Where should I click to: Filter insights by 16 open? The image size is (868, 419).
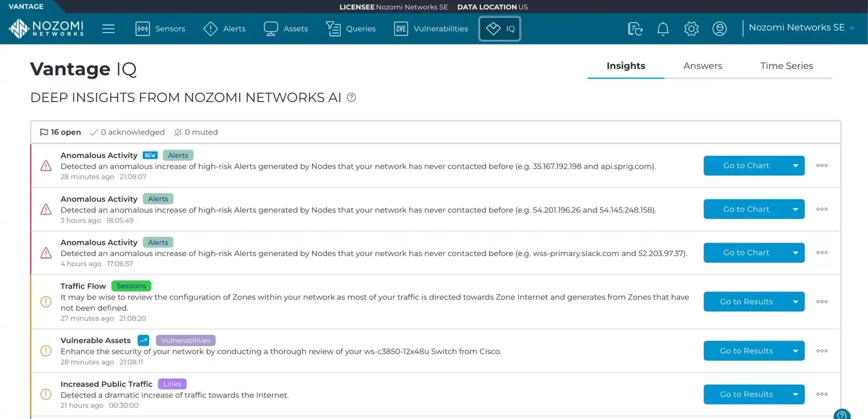pyautogui.click(x=60, y=132)
